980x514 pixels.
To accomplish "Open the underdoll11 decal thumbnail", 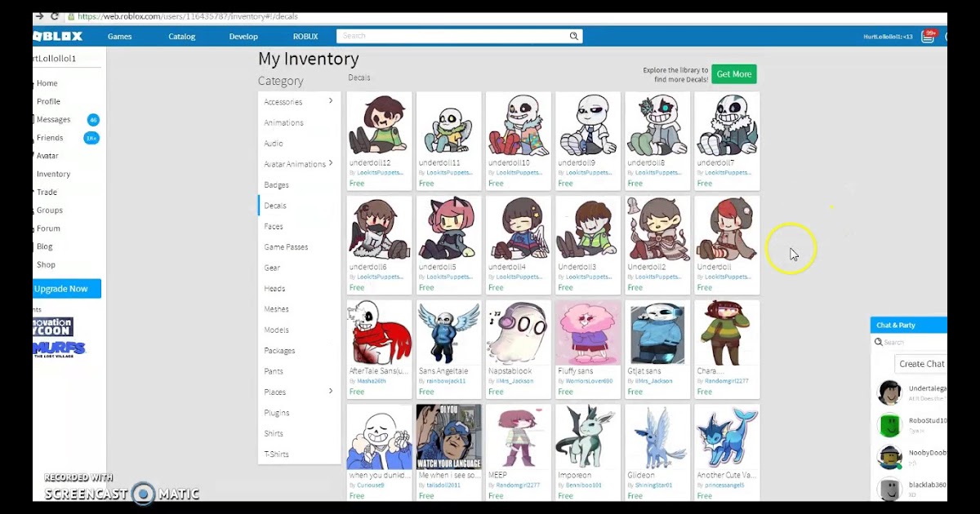I will click(449, 124).
